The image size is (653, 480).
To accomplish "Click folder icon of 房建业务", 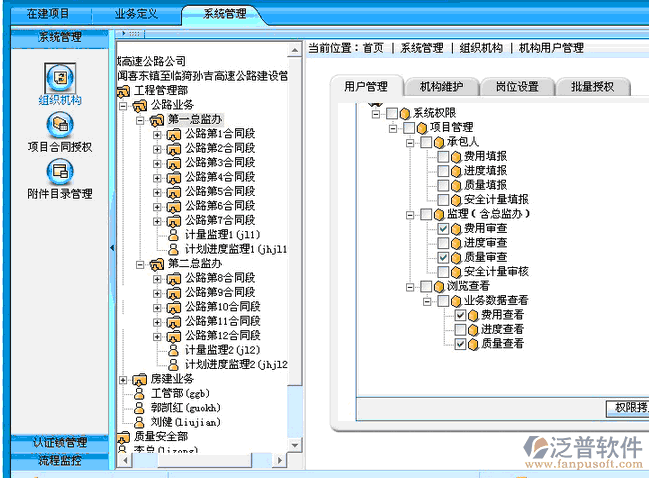I will [140, 379].
